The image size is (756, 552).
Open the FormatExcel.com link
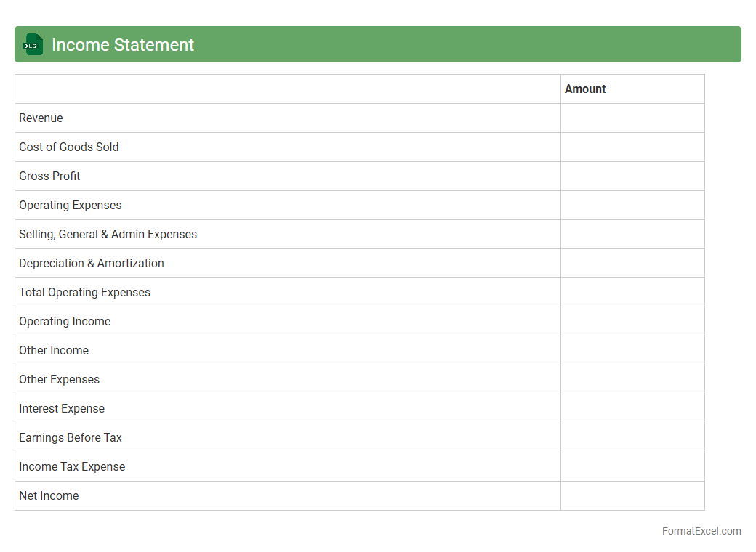point(701,531)
